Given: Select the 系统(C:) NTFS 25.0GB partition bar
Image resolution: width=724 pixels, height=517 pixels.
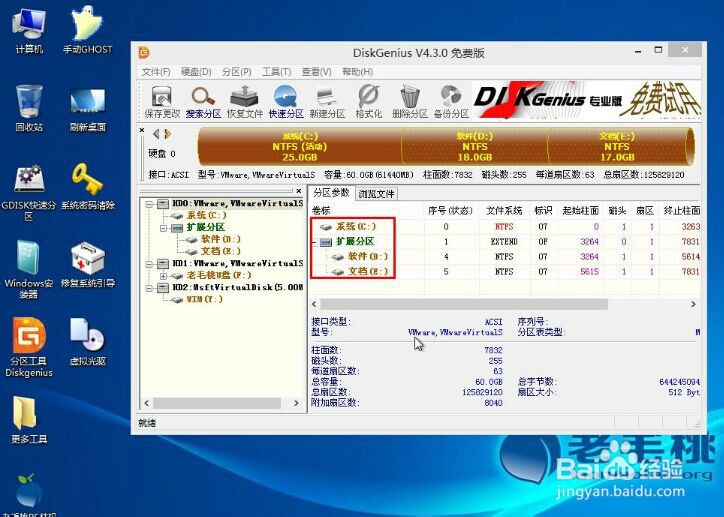Looking at the screenshot, I should (300, 146).
